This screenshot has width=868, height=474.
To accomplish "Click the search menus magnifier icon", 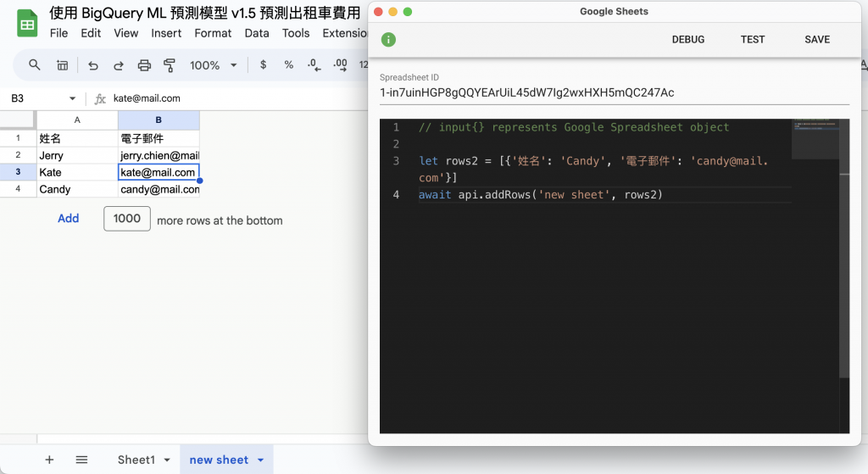I will 34,65.
